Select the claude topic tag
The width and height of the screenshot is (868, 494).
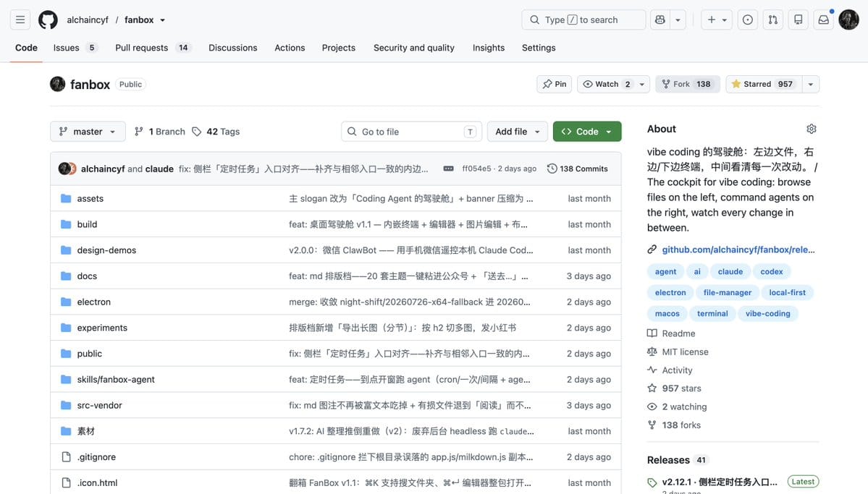[x=730, y=272]
